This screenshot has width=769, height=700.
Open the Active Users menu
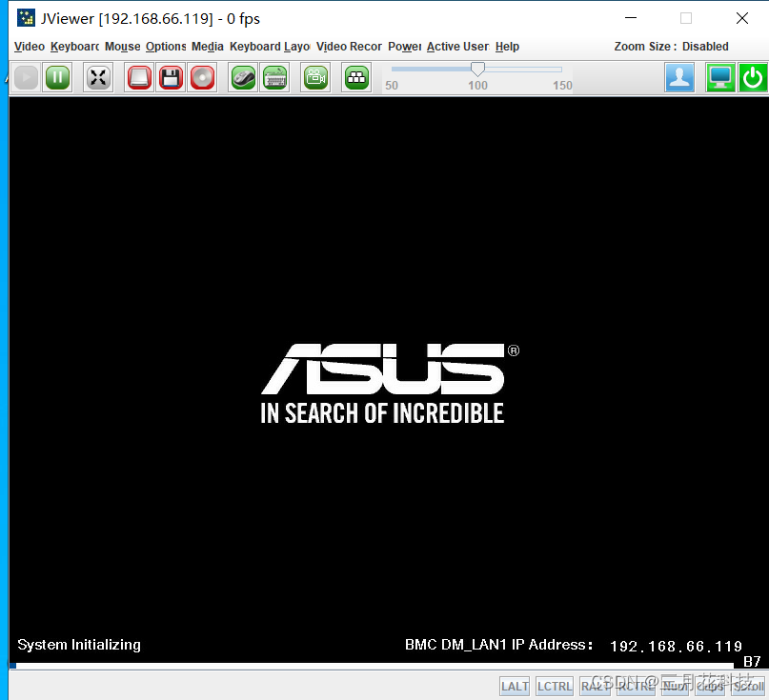[x=457, y=47]
